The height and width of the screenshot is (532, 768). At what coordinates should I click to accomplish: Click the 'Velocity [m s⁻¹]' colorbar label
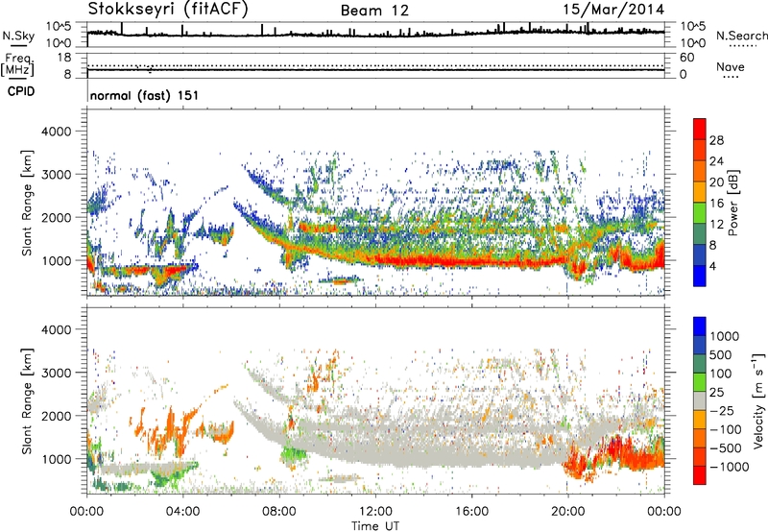pos(758,400)
